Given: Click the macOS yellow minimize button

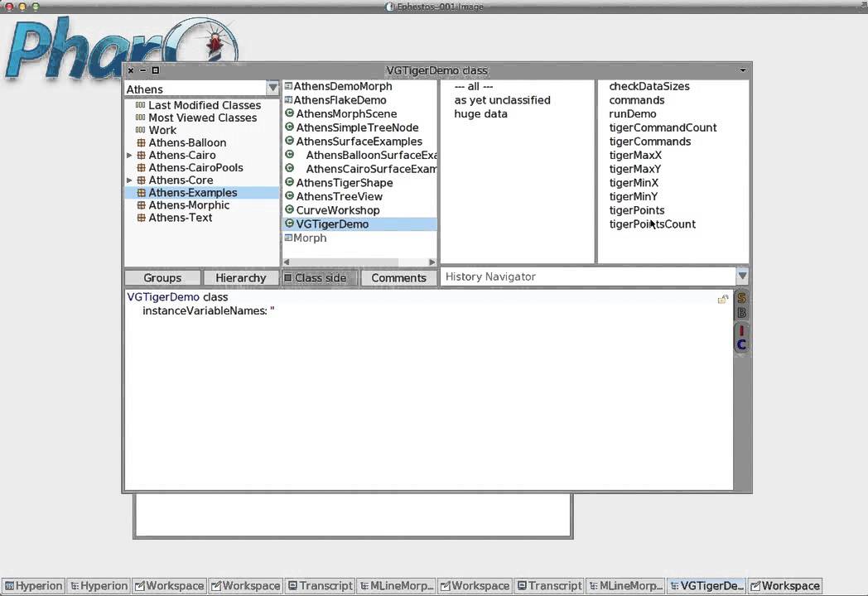Looking at the screenshot, I should pos(22,7).
